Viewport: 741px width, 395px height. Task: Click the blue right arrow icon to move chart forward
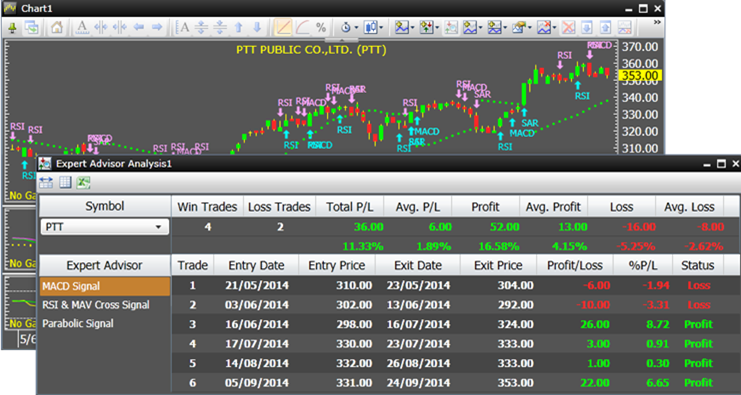[x=157, y=27]
